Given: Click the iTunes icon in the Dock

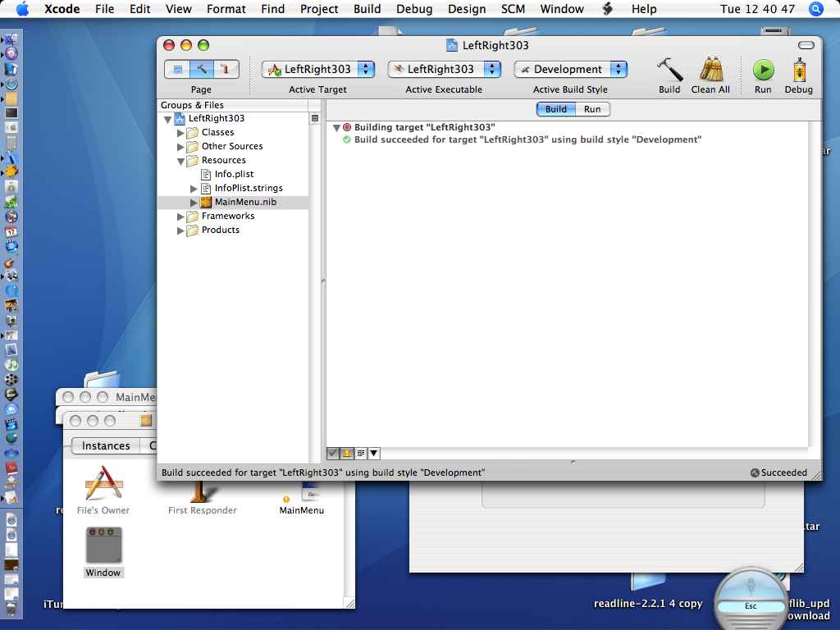Looking at the screenshot, I should coord(11,365).
